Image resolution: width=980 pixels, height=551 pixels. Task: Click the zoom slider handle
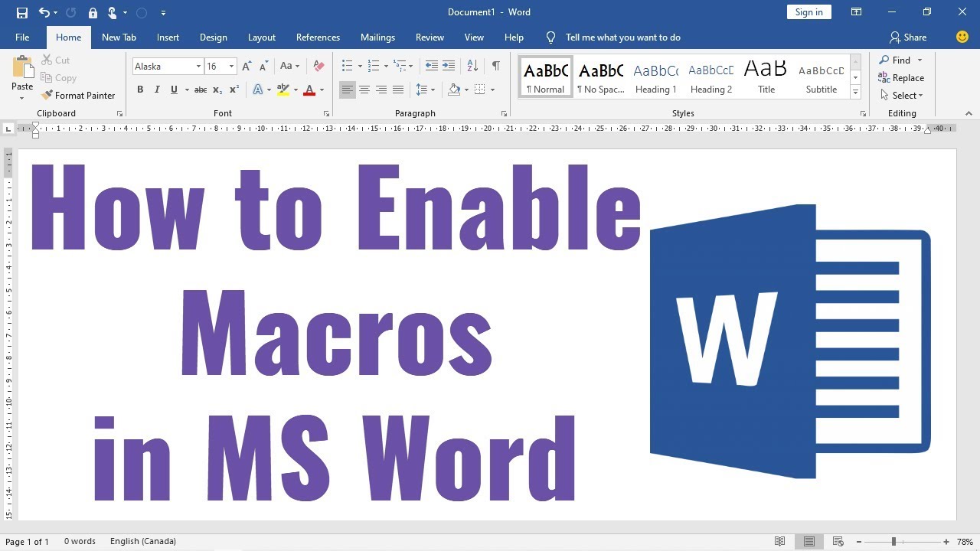(x=893, y=542)
